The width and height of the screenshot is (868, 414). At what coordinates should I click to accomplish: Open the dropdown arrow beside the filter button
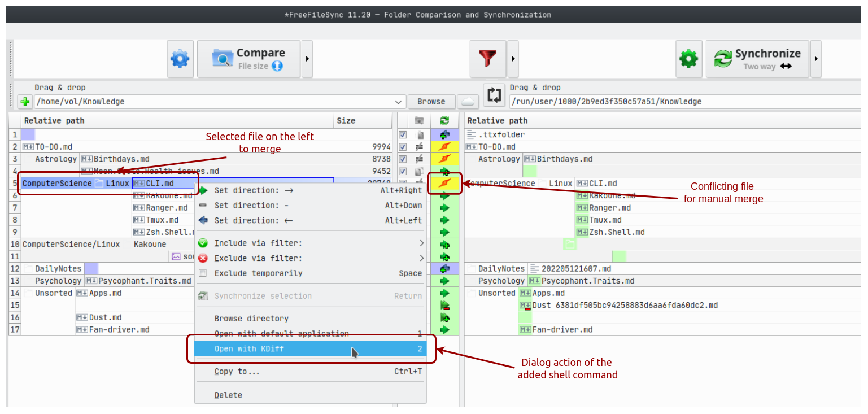click(x=513, y=59)
